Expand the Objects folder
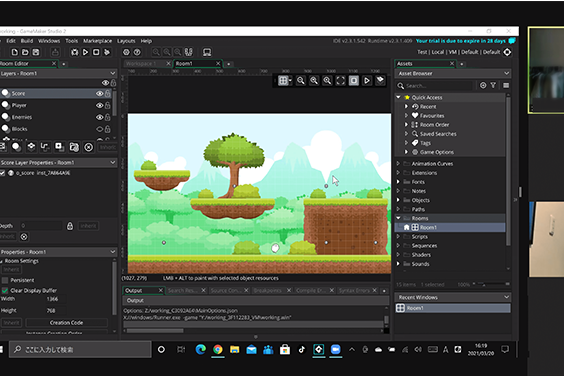This screenshot has width=564, height=376. 398,200
